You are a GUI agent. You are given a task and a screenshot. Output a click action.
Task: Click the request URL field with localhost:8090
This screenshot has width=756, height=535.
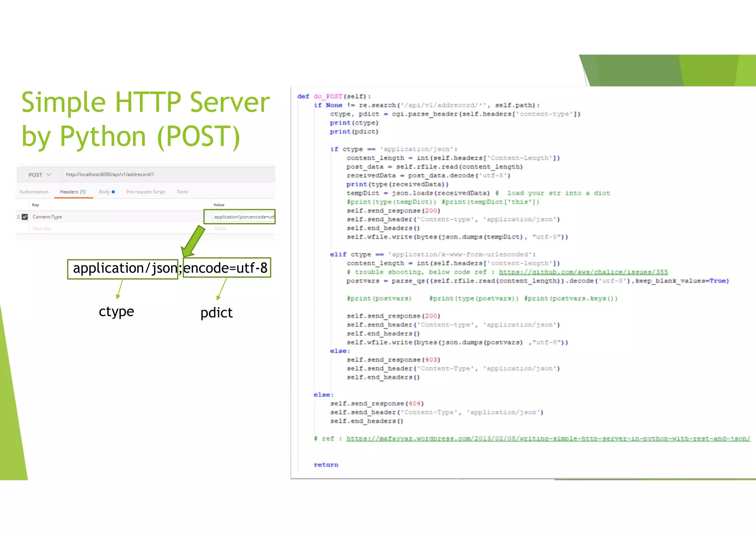coord(169,174)
